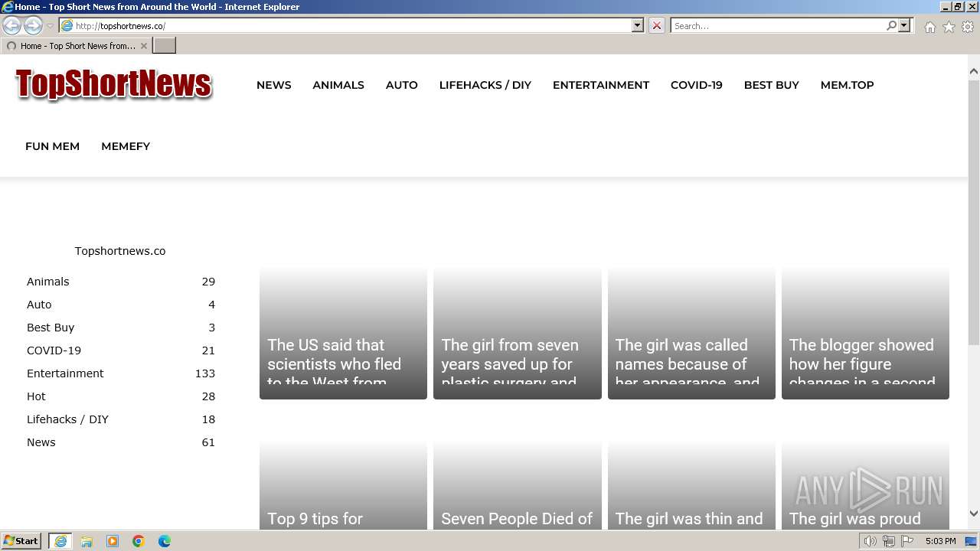Viewport: 980px width, 551px height.
Task: Click the 5:03 PM system clock
Action: pyautogui.click(x=940, y=541)
